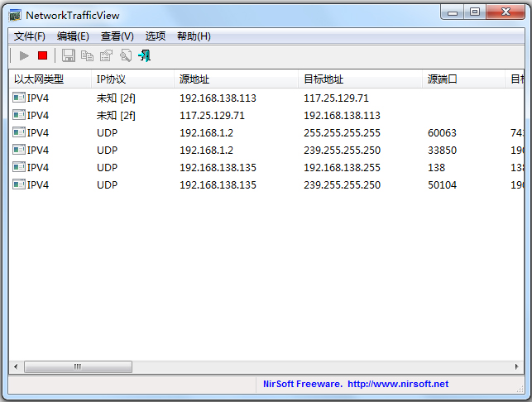532x402 pixels.
Task: Select source address 117.25.129.71 cell
Action: pos(212,115)
